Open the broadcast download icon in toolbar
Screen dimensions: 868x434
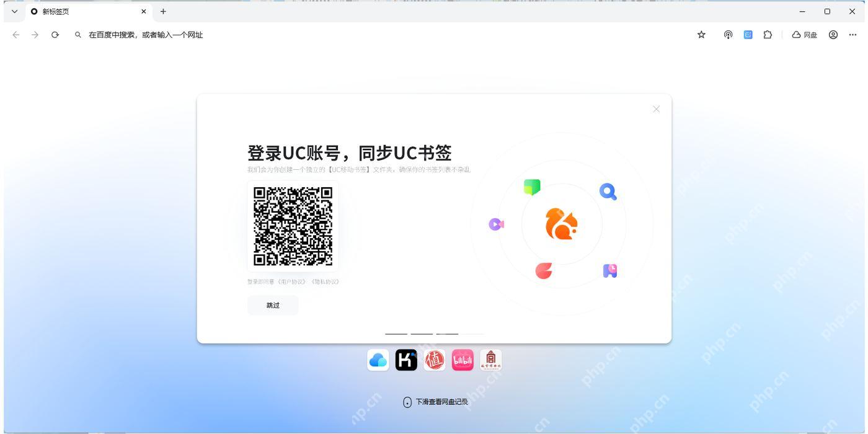click(728, 35)
